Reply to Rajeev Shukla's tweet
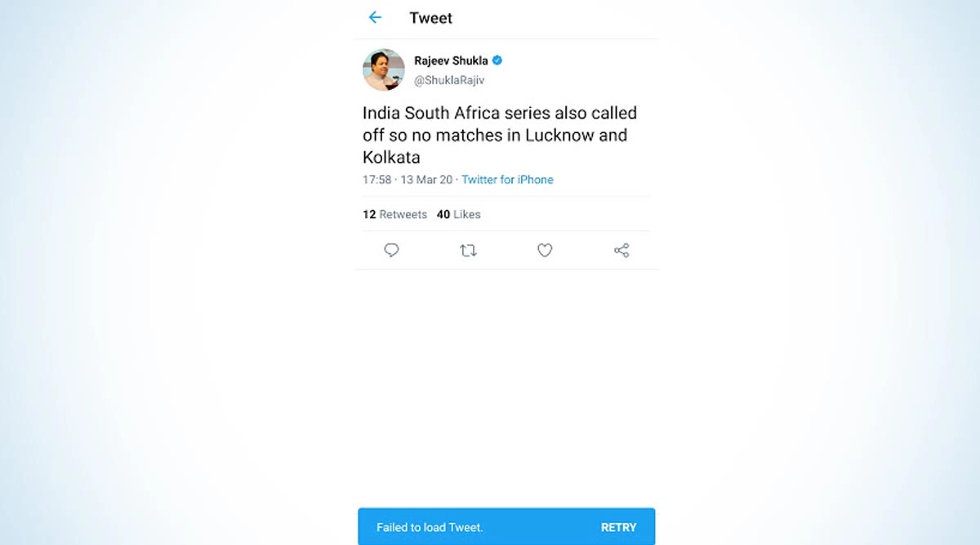The width and height of the screenshot is (980, 545). [x=391, y=250]
